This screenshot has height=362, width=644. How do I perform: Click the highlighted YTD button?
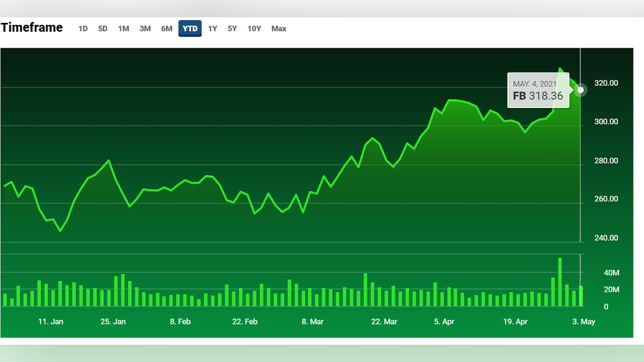click(x=190, y=28)
